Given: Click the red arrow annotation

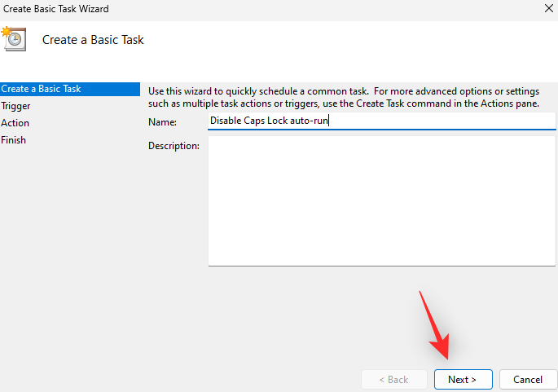Looking at the screenshot, I should [x=435, y=325].
